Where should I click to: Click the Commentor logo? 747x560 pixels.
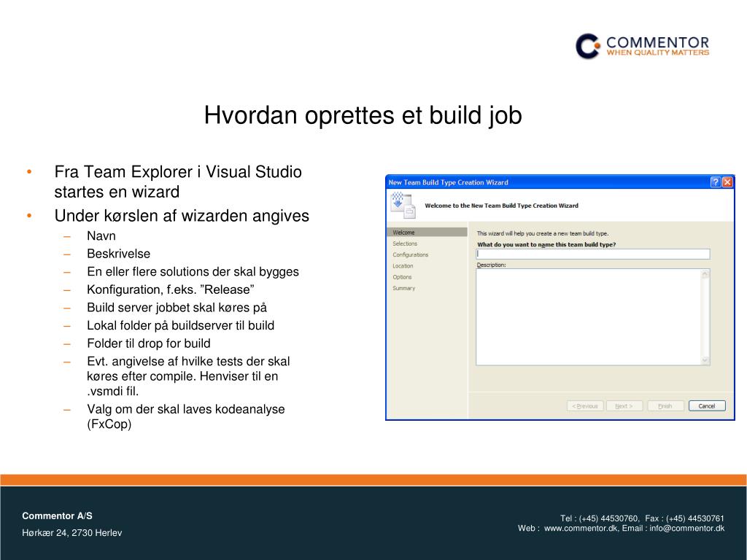tap(642, 46)
